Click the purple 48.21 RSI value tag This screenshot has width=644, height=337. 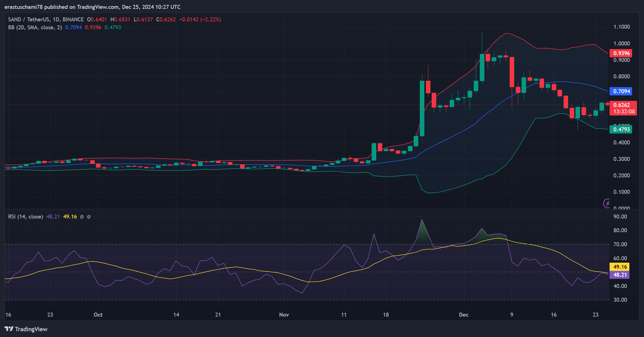[620, 275]
